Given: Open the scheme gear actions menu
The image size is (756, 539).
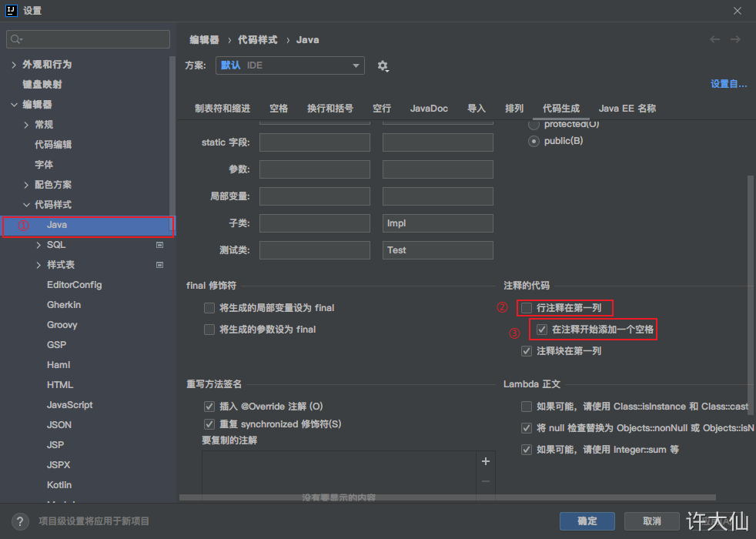Looking at the screenshot, I should (383, 66).
